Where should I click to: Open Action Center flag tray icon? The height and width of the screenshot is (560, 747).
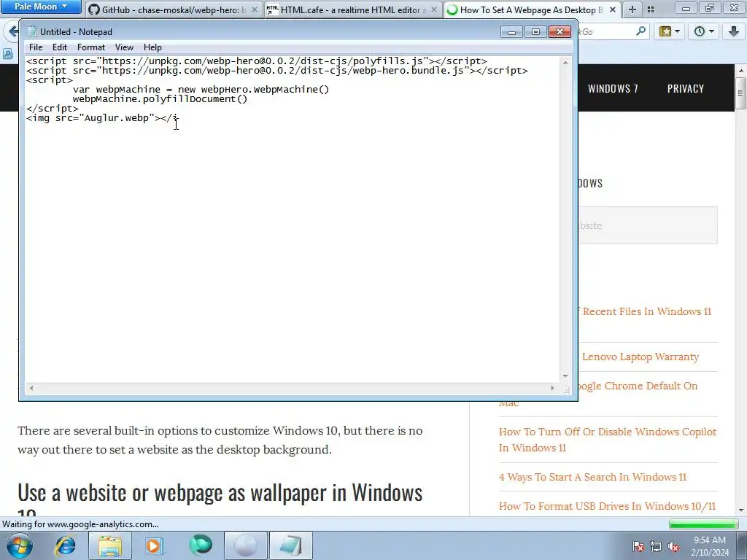click(638, 547)
